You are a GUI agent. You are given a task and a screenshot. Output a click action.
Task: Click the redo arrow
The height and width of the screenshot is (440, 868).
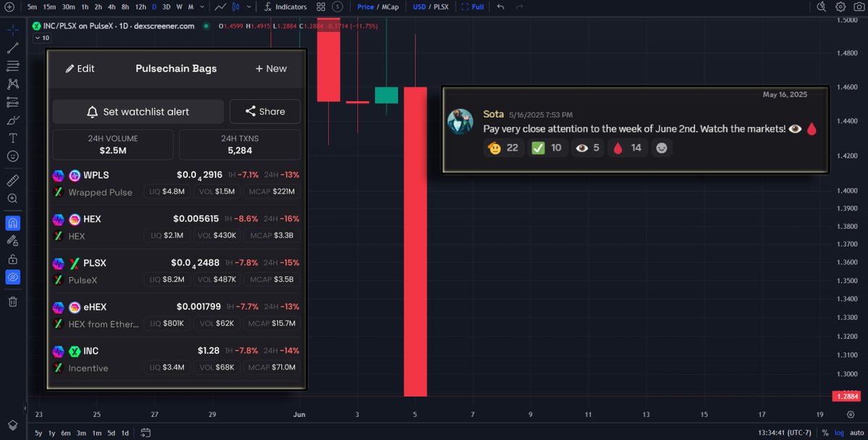tap(519, 7)
